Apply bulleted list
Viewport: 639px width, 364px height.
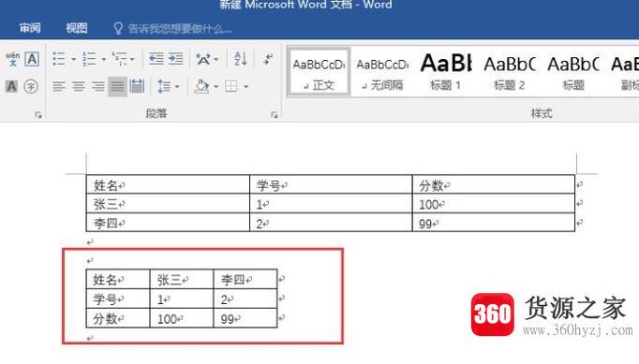(x=59, y=59)
